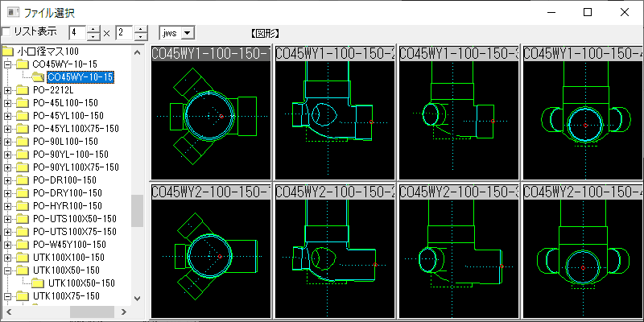This screenshot has width=644, height=322.
Task: Increase the row count spinner up arrow
Action: pyautogui.click(x=140, y=29)
